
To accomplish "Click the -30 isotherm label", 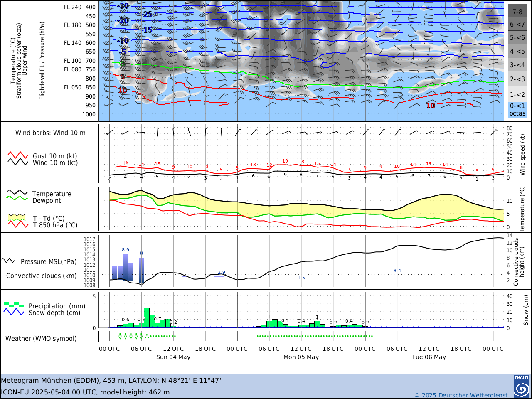I will click(123, 6).
